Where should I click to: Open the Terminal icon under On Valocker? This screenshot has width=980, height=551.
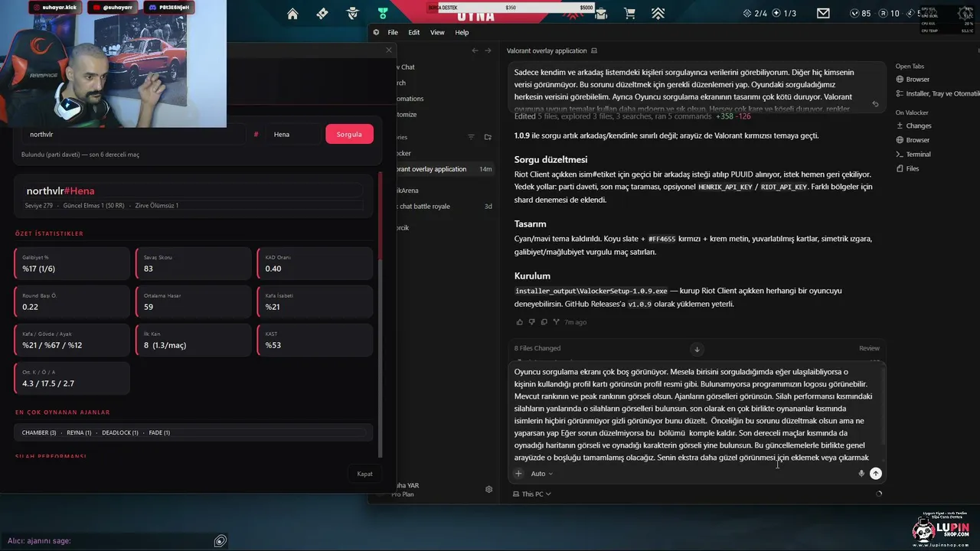click(x=900, y=155)
